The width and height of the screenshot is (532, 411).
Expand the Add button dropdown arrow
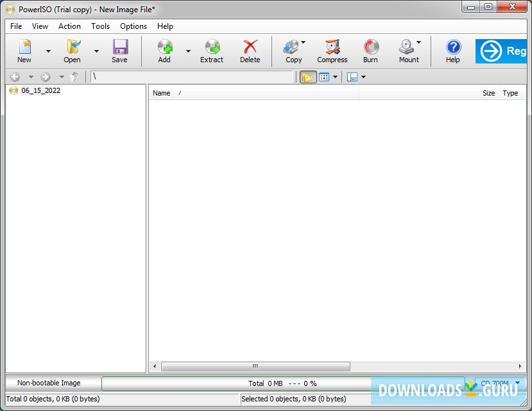(x=188, y=51)
